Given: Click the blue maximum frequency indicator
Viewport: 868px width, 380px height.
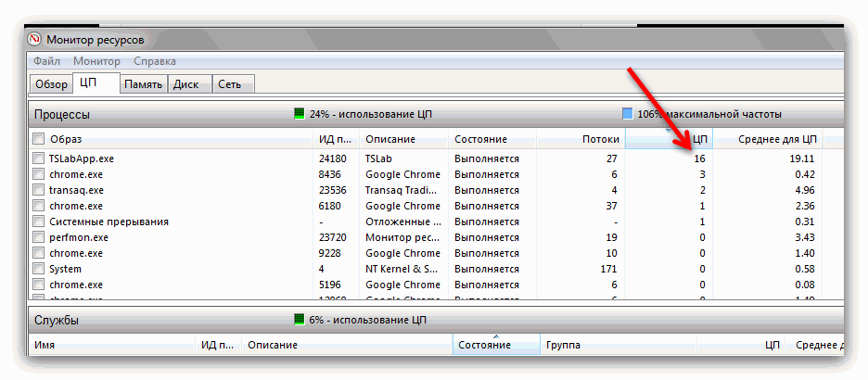Looking at the screenshot, I should point(628,114).
